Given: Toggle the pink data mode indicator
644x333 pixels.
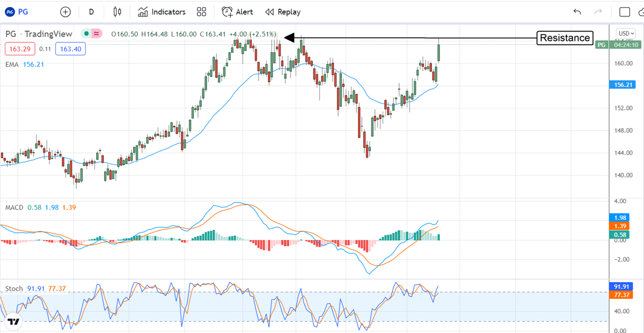Looking at the screenshot, I should tap(97, 34).
